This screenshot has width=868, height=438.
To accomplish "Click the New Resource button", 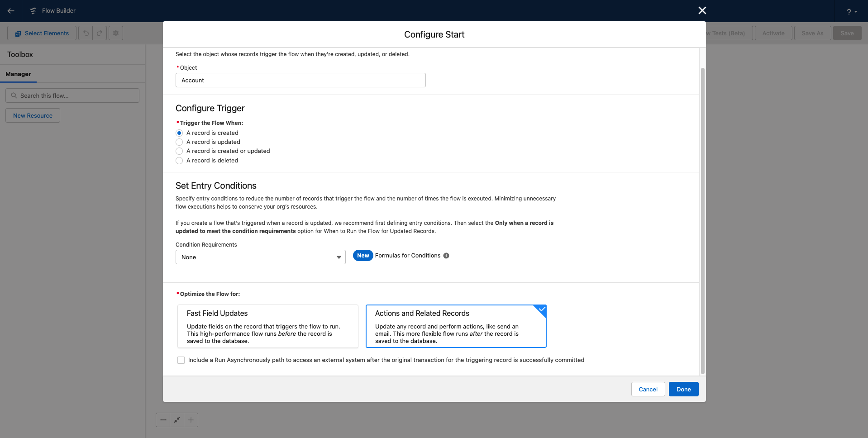I will coord(32,115).
